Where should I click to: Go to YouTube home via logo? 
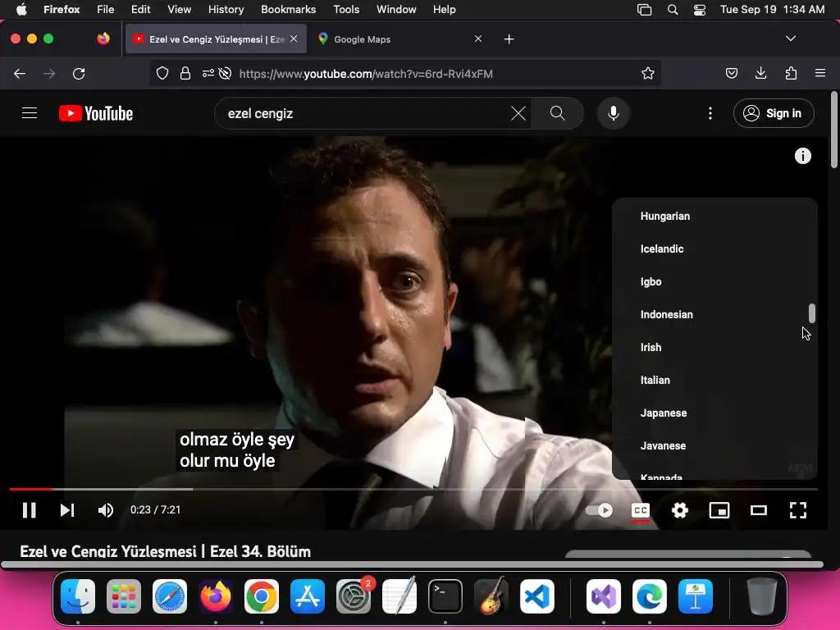pos(96,113)
